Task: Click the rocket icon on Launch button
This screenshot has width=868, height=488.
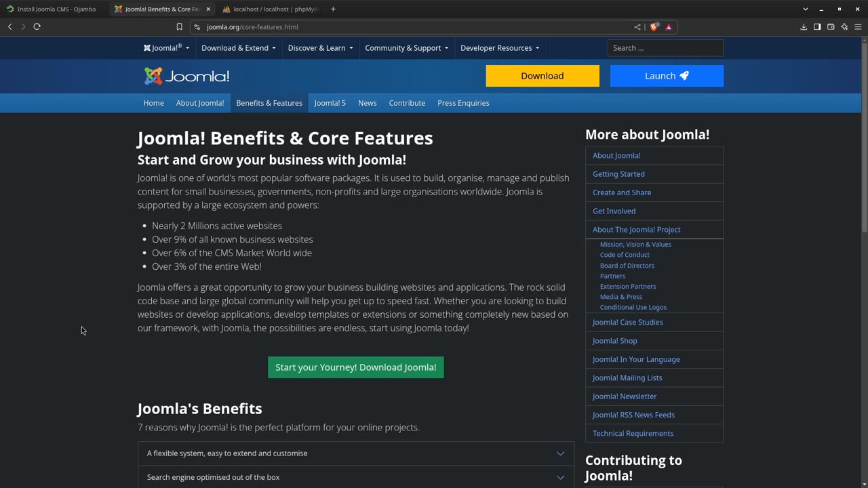Action: 684,76
